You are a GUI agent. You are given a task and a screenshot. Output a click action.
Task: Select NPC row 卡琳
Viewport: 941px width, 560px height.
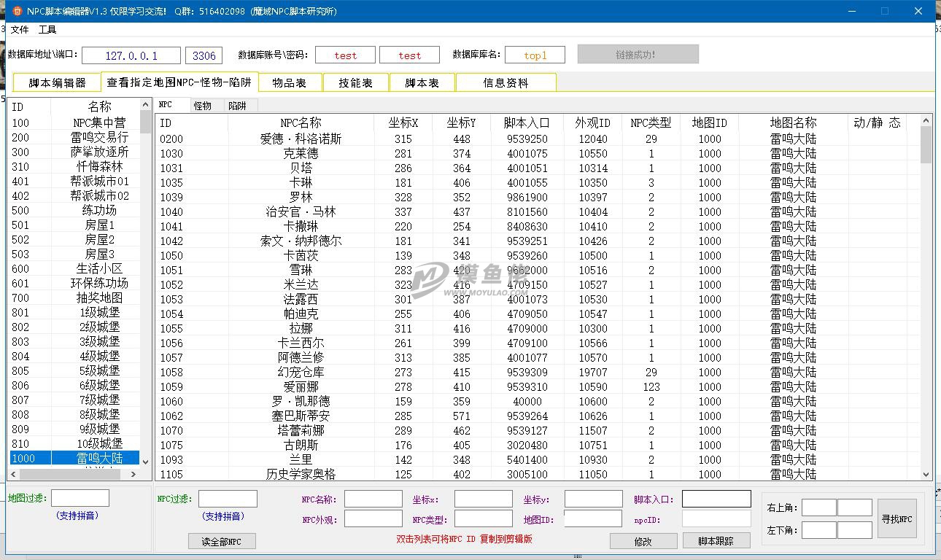538,182
